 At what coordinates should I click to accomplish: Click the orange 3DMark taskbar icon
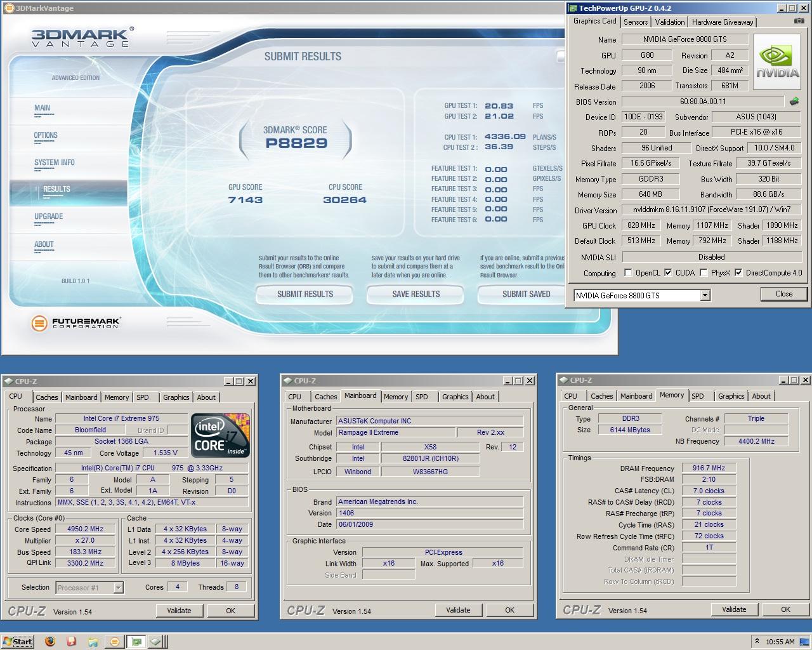point(115,641)
